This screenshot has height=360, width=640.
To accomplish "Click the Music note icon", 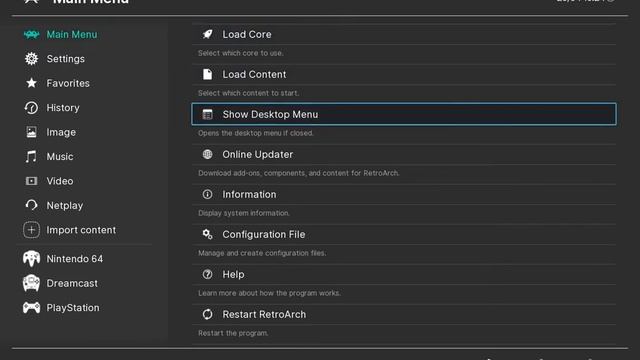I will pos(31,157).
